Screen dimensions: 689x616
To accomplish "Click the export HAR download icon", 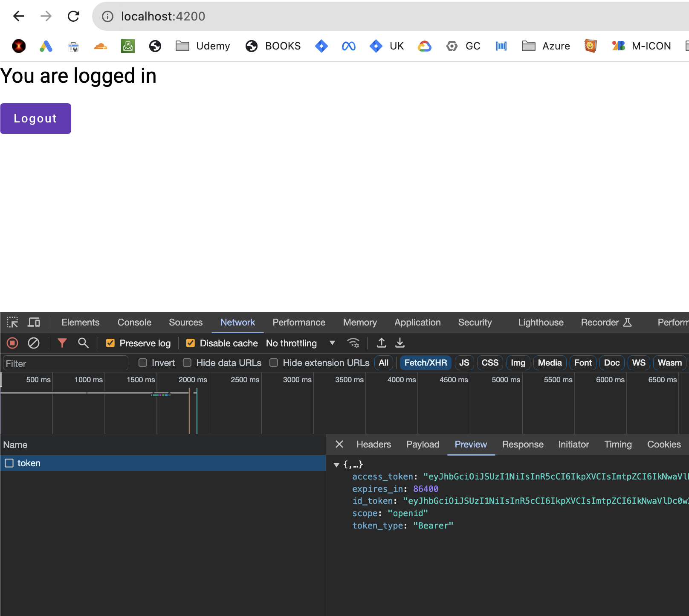I will point(400,343).
